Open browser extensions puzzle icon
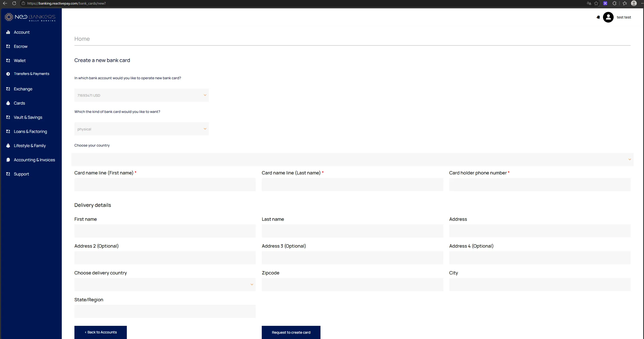The image size is (644, 339). point(614,3)
